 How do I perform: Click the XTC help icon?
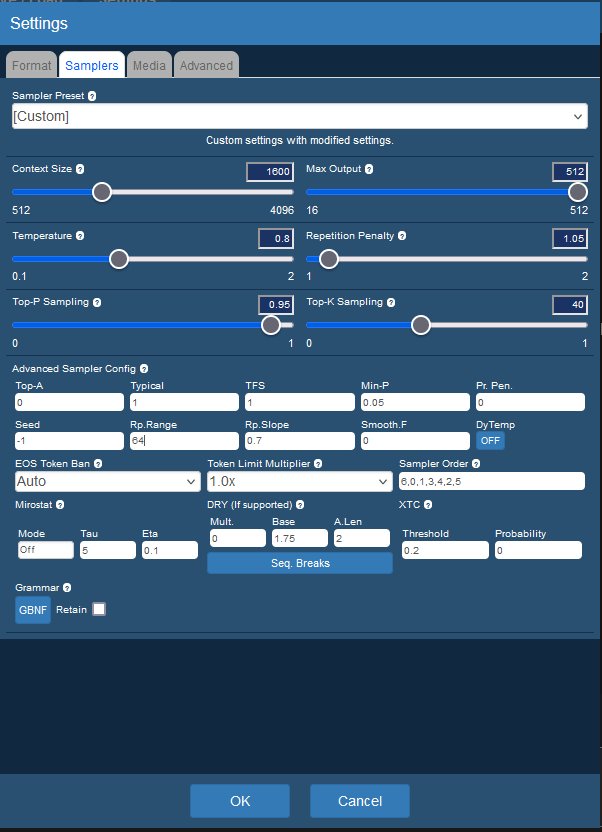point(427,505)
